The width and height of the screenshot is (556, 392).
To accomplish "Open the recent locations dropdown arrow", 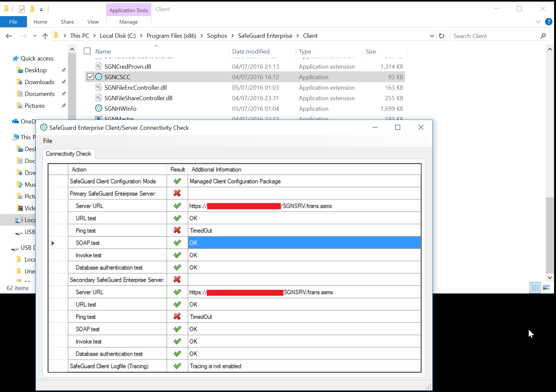I will [35, 36].
